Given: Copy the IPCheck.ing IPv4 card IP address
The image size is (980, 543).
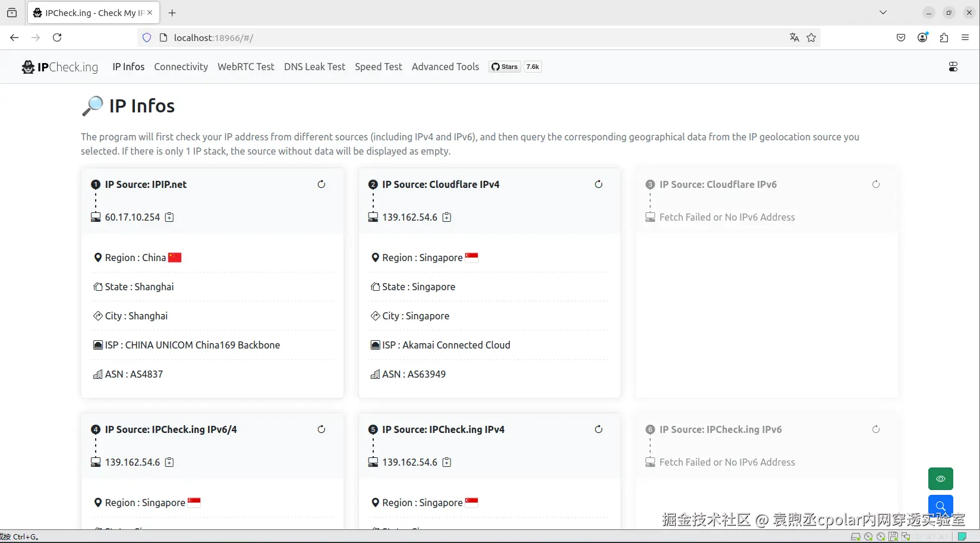Looking at the screenshot, I should [447, 462].
